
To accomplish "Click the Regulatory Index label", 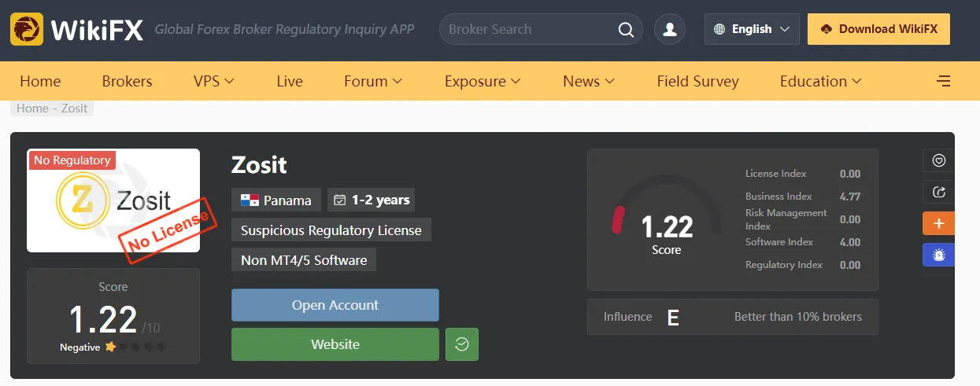I will 784,265.
